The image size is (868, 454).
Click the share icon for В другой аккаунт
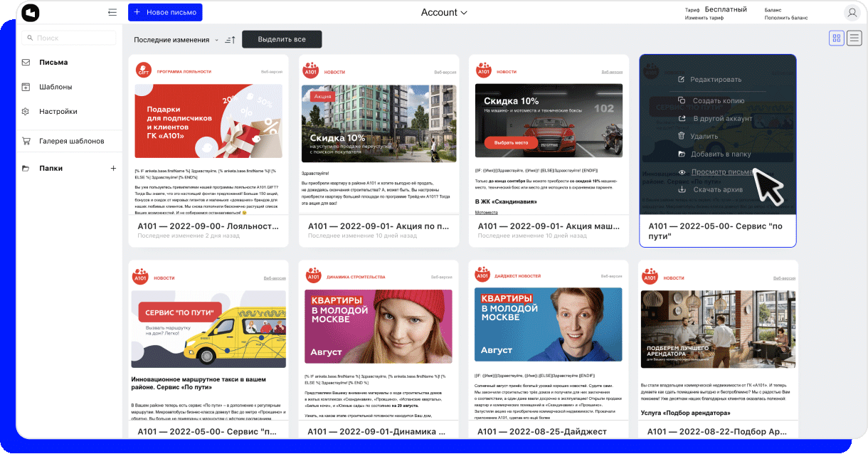coord(682,118)
